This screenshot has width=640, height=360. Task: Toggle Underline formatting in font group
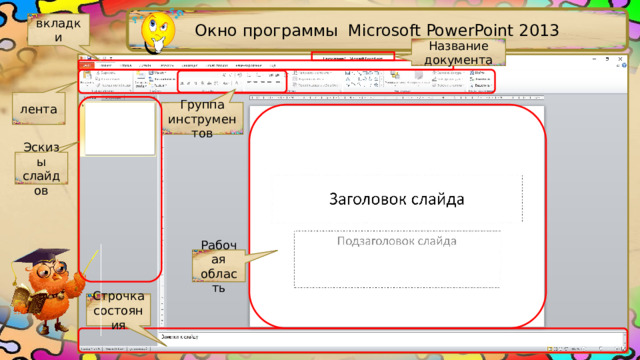[x=196, y=83]
